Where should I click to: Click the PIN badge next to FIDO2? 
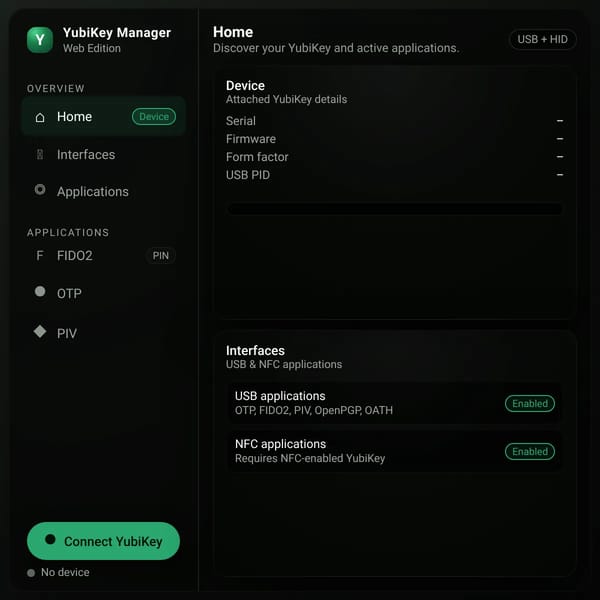(161, 256)
